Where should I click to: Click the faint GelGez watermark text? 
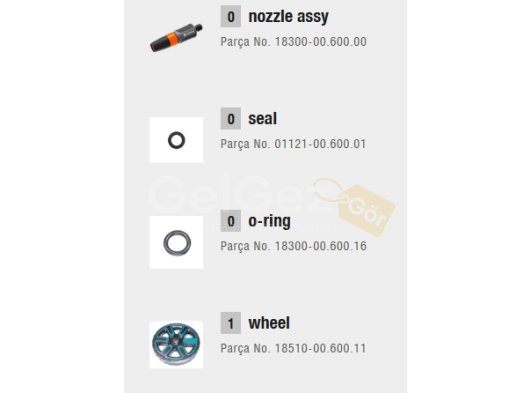click(x=237, y=193)
